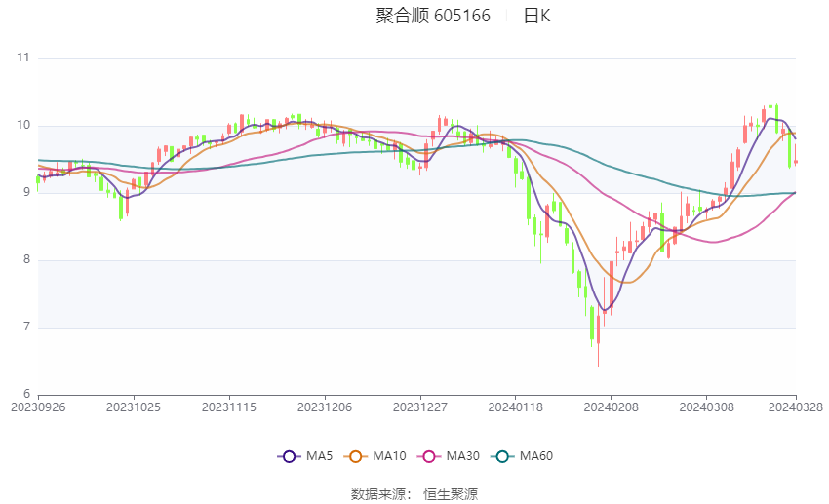Disable the MA60 series via its legend label
This screenshot has width=829, height=504.
(x=535, y=456)
